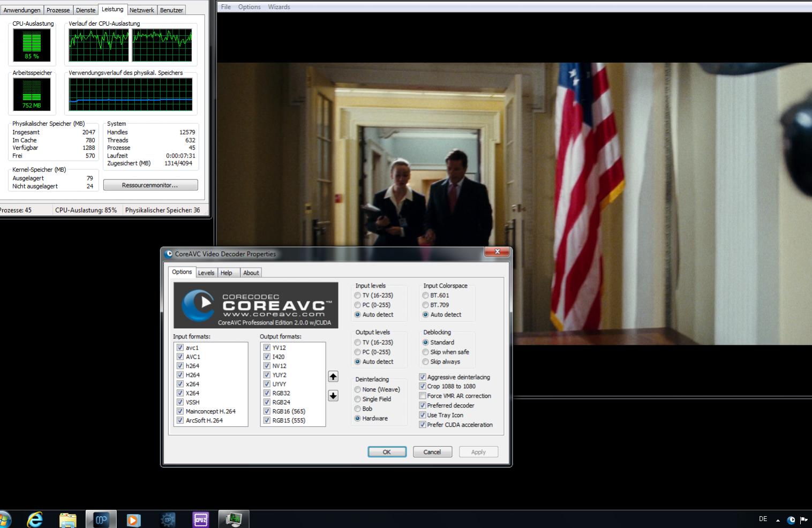This screenshot has height=528, width=812.
Task: Open Internet Explorer from the taskbar
Action: 35,519
